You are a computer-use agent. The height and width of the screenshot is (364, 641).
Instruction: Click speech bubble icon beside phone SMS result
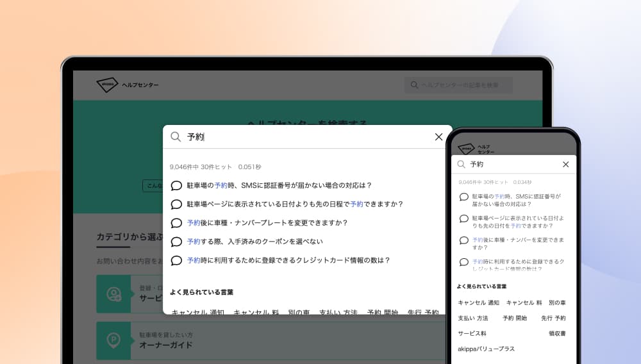[x=463, y=197]
